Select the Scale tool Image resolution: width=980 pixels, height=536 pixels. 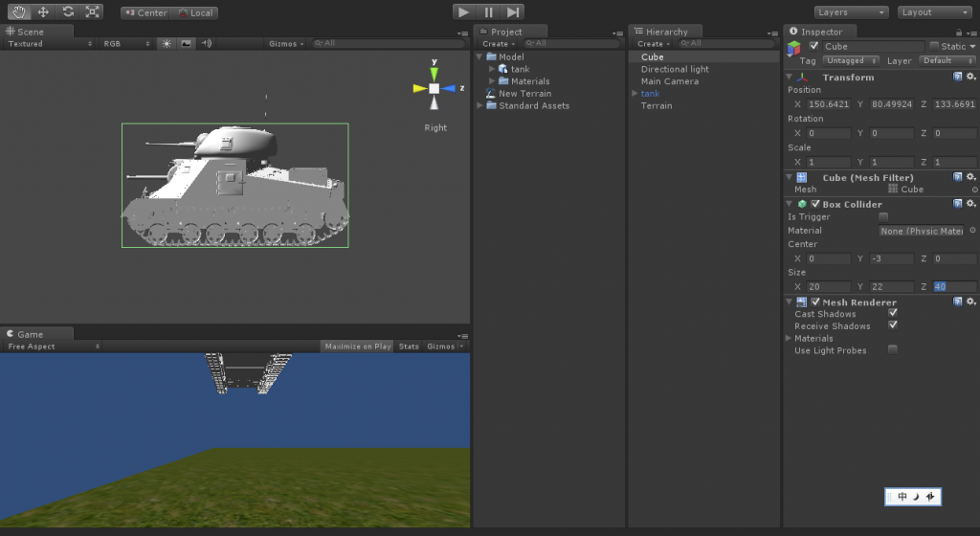tap(92, 11)
